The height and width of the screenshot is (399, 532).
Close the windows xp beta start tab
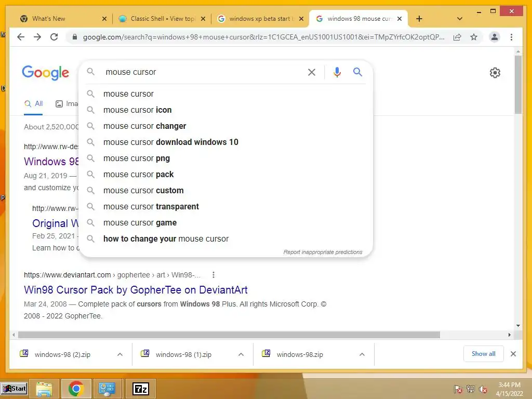[301, 19]
